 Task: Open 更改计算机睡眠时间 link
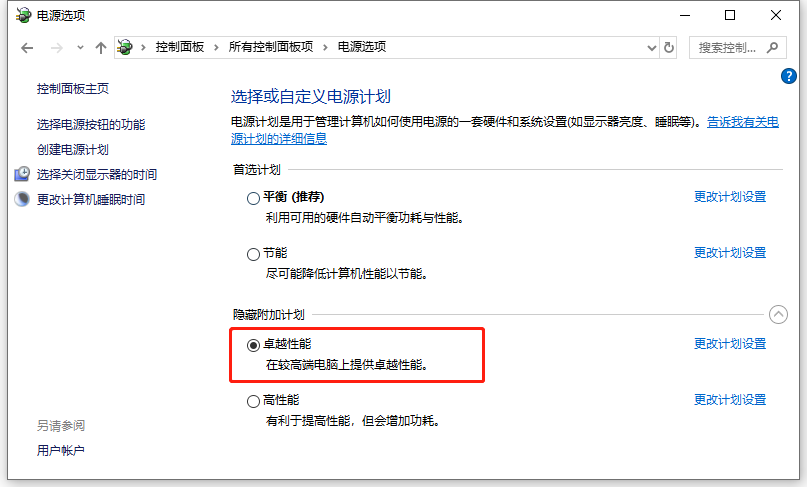point(91,200)
